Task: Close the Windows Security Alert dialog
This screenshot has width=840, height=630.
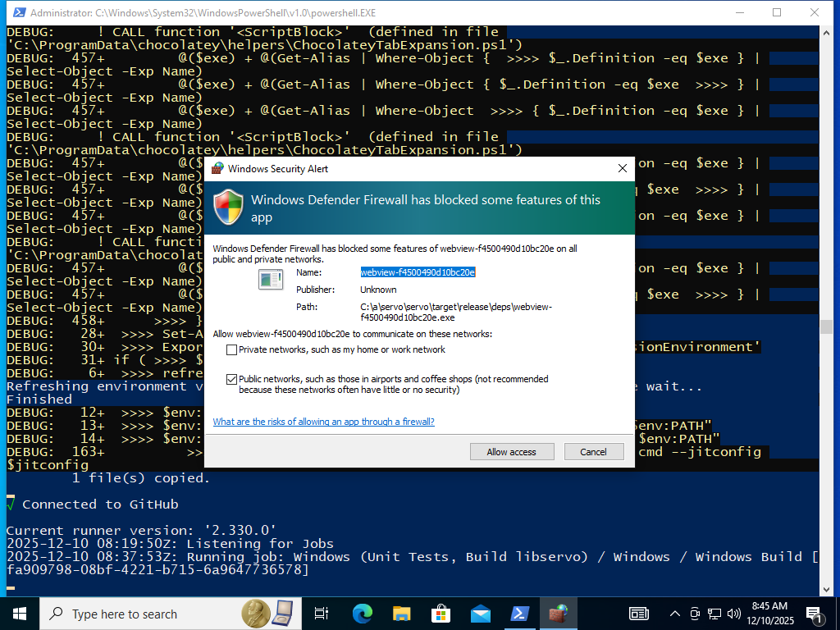Action: [x=623, y=168]
